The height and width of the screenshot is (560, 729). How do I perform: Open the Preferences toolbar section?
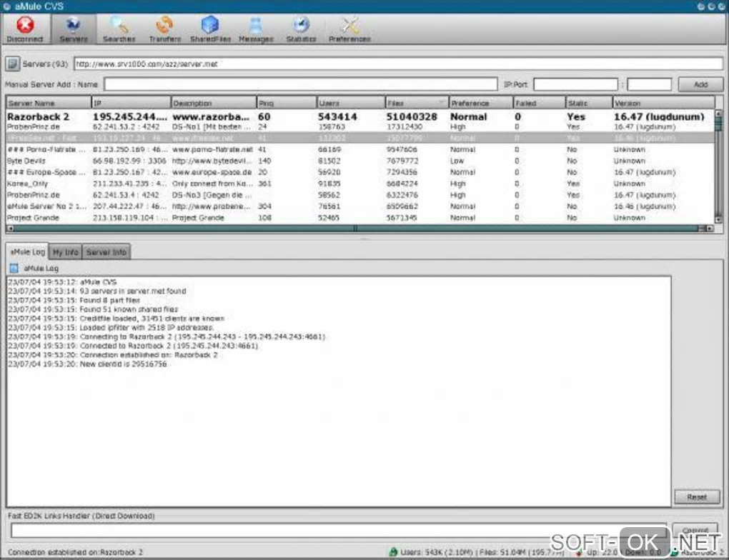click(349, 29)
